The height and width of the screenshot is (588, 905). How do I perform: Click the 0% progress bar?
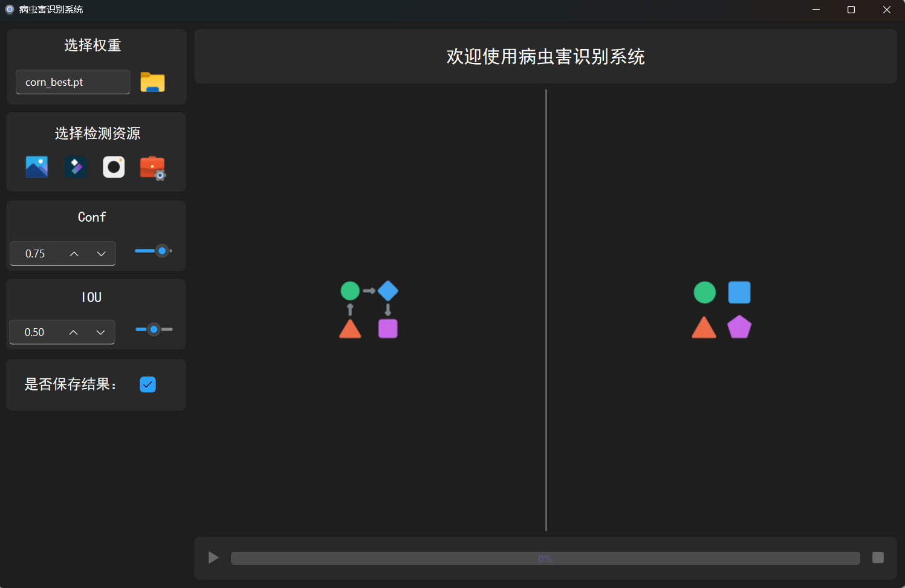point(545,558)
